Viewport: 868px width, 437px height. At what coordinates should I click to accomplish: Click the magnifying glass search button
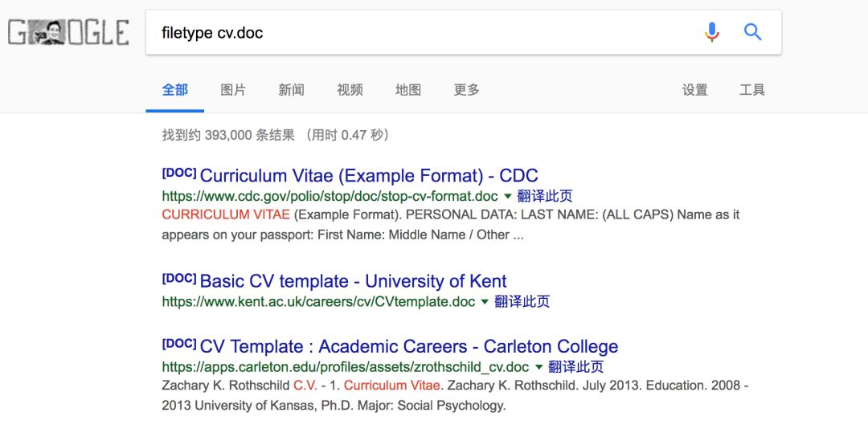point(752,32)
